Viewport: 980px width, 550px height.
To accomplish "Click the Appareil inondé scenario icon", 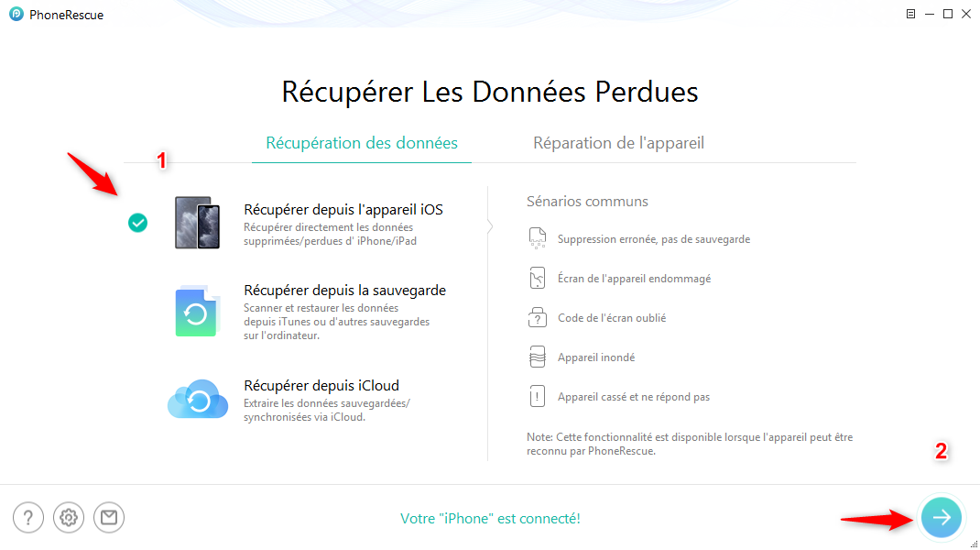I will 538,357.
